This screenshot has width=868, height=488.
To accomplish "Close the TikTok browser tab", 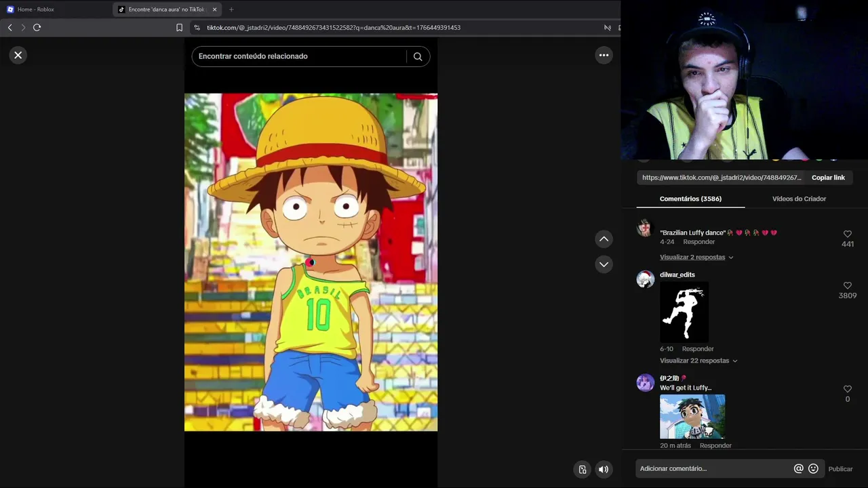I will point(214,9).
